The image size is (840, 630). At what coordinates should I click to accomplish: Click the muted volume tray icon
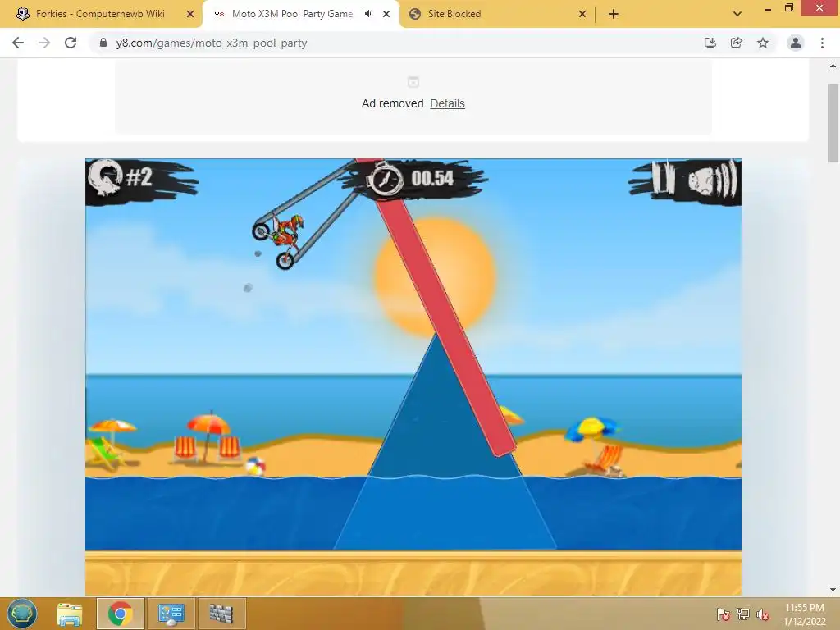click(763, 614)
